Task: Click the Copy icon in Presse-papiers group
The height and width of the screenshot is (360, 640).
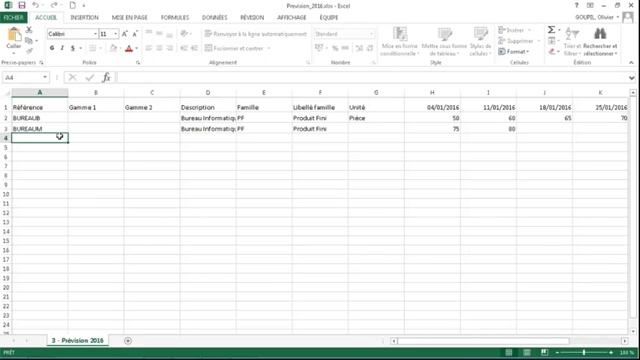Action: pos(29,40)
